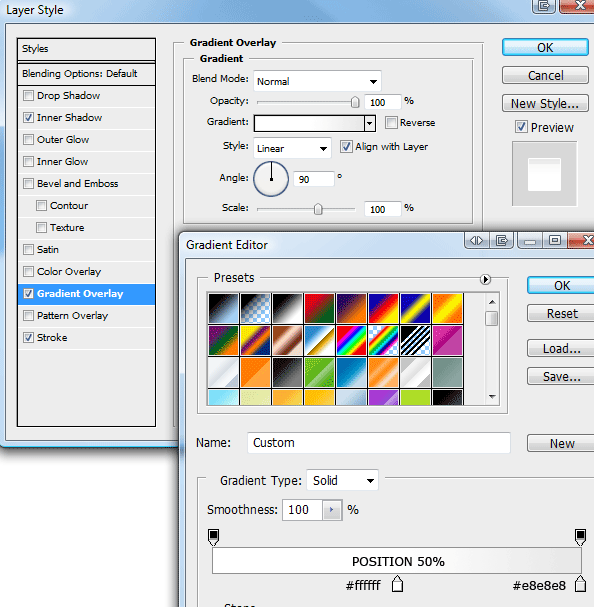Open the Presets flyout menu arrow
Screen dimensions: 594x607
click(x=485, y=279)
